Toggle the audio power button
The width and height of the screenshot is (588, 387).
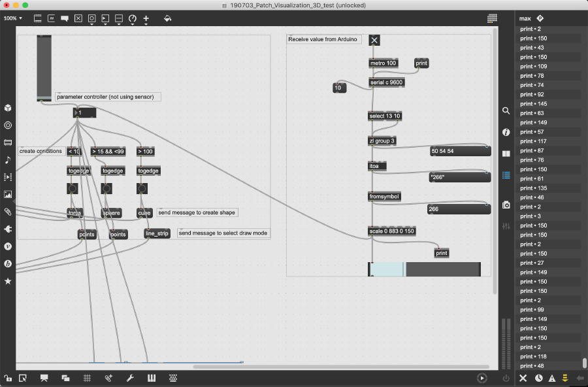[x=506, y=378]
